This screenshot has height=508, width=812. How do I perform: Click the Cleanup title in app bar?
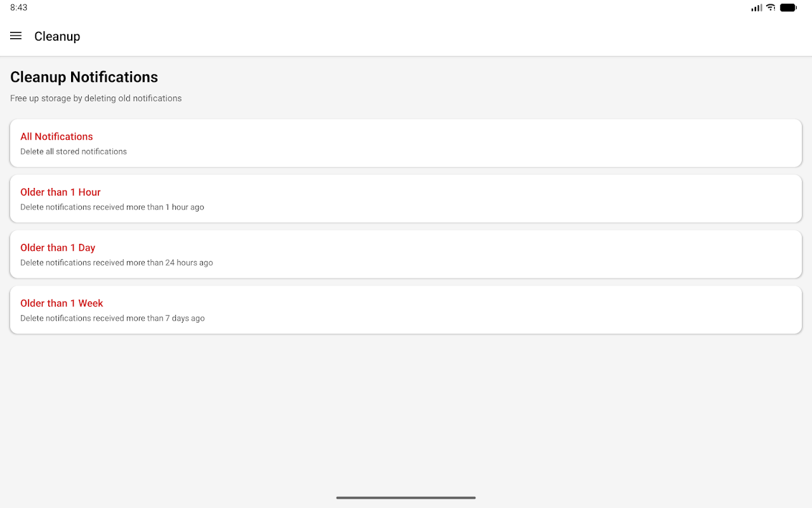coord(57,36)
